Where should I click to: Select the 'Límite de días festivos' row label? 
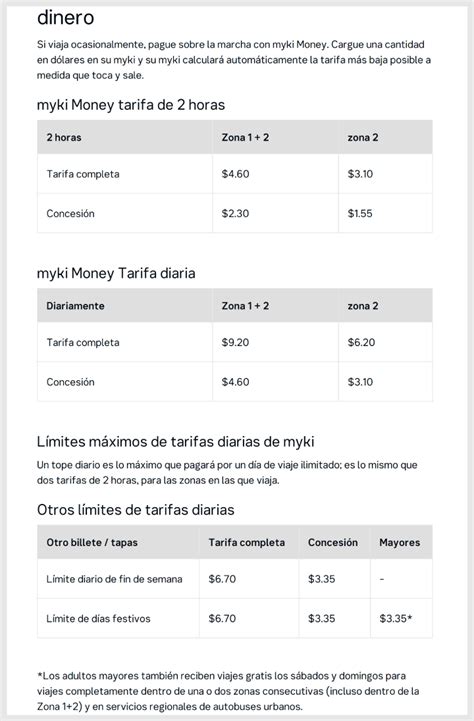coord(98,618)
